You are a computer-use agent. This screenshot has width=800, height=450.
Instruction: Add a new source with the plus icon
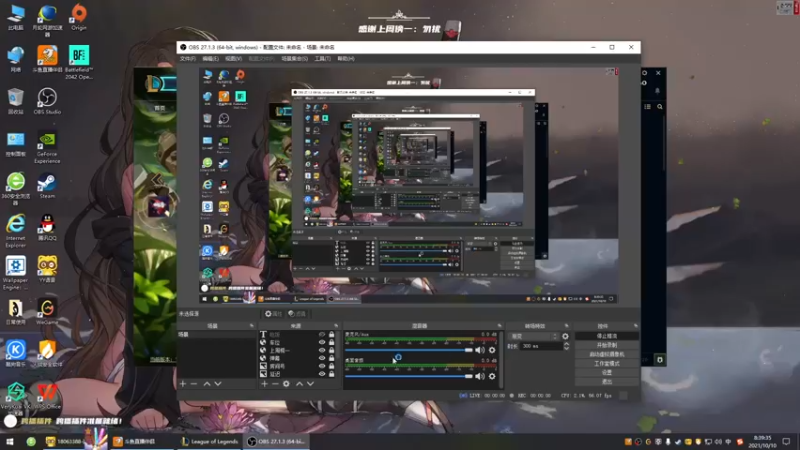coord(264,384)
